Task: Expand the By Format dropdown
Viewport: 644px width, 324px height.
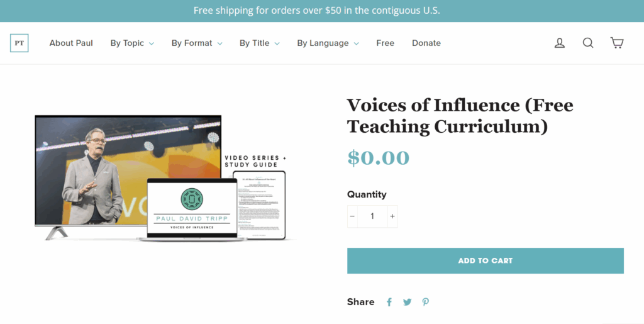Action: pyautogui.click(x=197, y=43)
